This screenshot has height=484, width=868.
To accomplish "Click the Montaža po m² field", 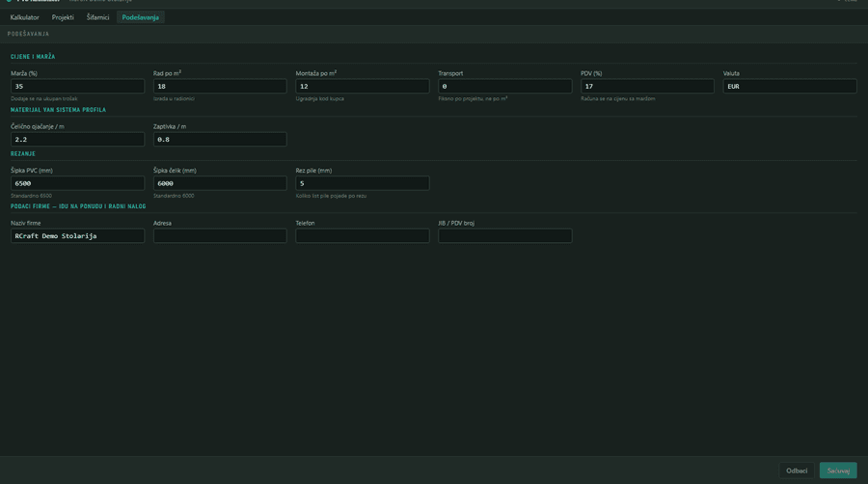I will [x=362, y=86].
